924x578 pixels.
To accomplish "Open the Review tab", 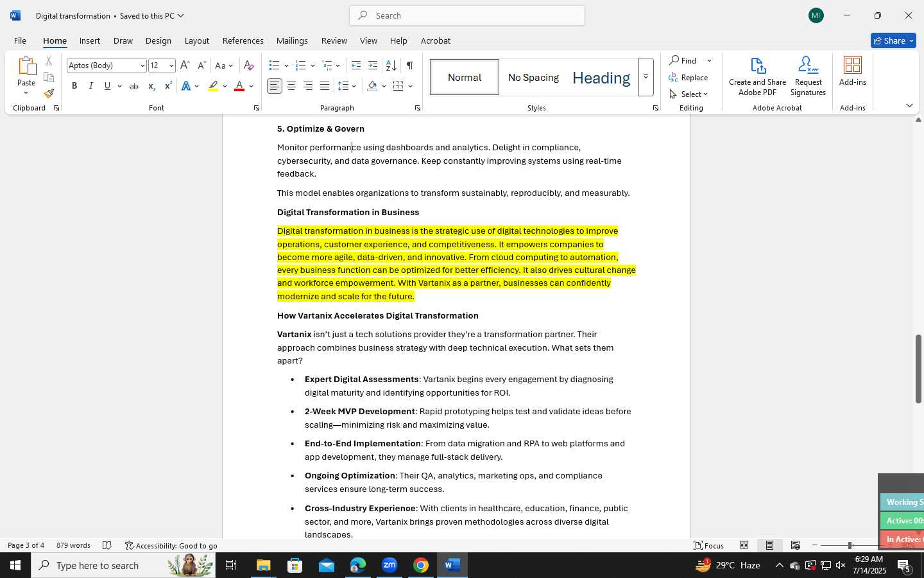I will pyautogui.click(x=334, y=40).
